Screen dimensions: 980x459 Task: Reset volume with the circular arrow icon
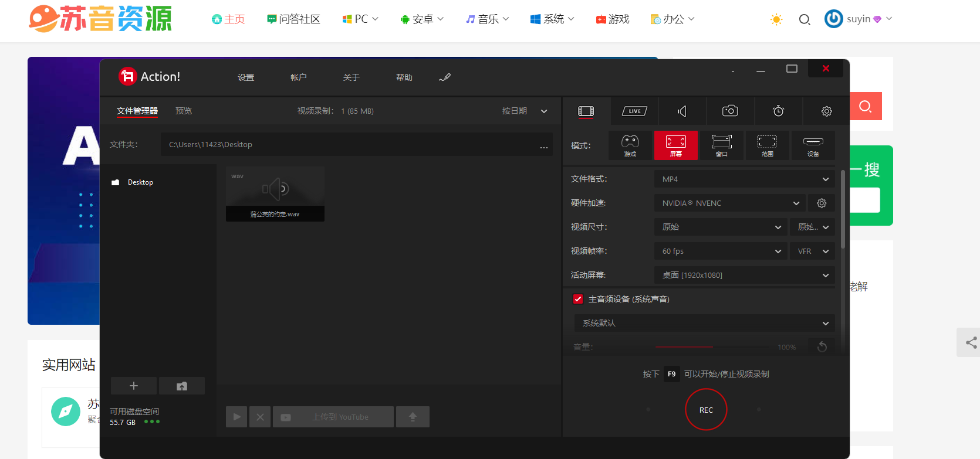[x=822, y=347]
